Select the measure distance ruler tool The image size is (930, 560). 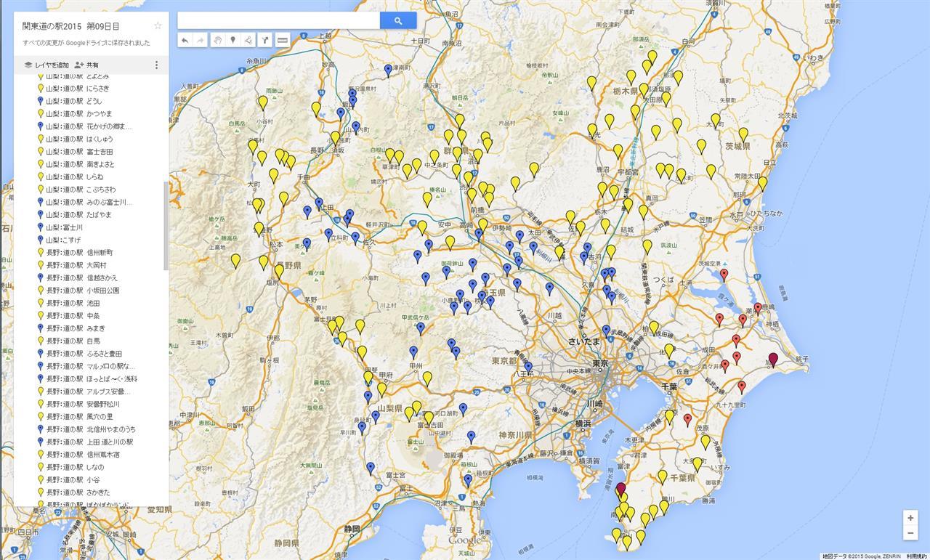[283, 40]
